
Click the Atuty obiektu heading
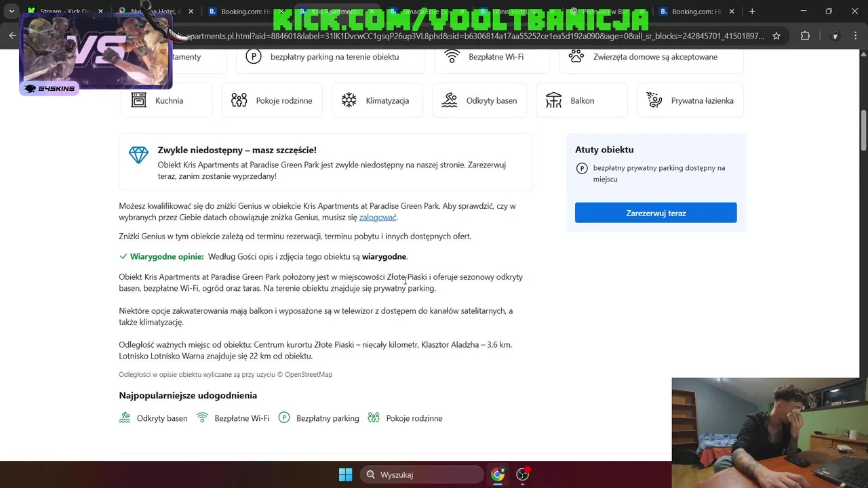(604, 150)
